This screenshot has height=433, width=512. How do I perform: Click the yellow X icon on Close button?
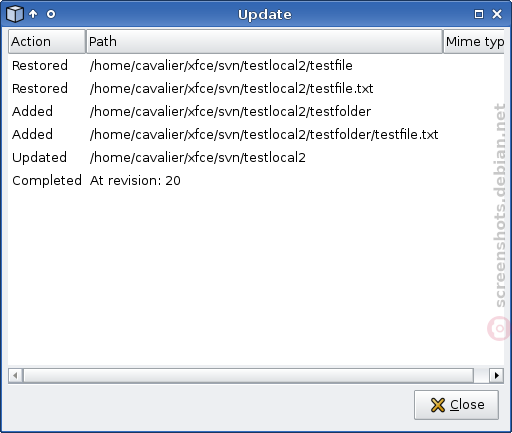tap(438, 405)
